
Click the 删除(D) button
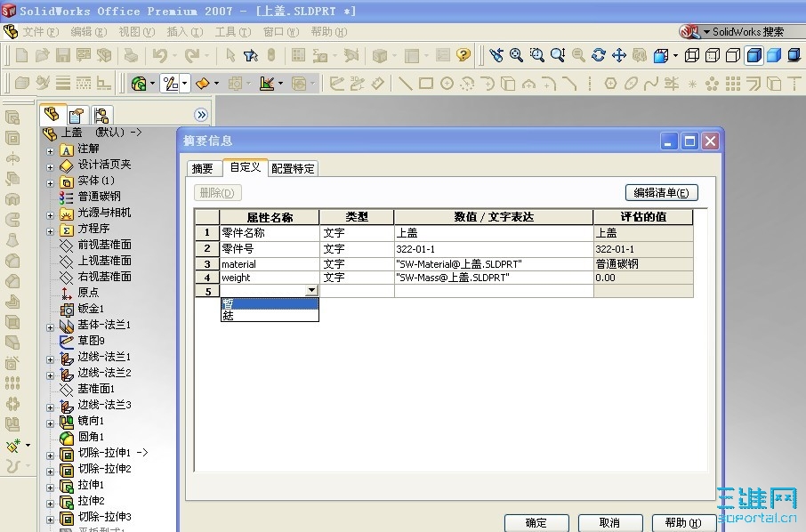coord(217,193)
